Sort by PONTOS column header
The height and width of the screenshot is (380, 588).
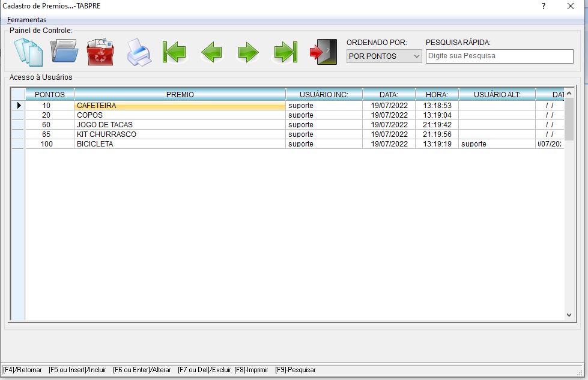pyautogui.click(x=50, y=94)
